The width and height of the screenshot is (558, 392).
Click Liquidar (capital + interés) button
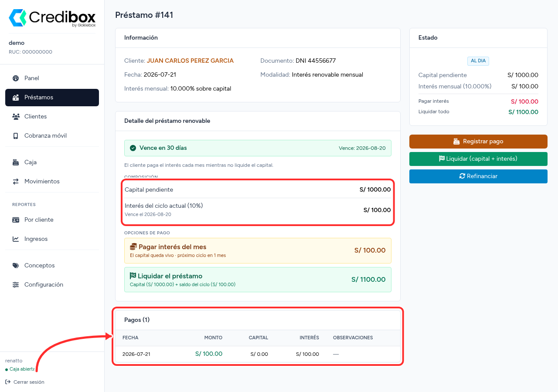(478, 159)
